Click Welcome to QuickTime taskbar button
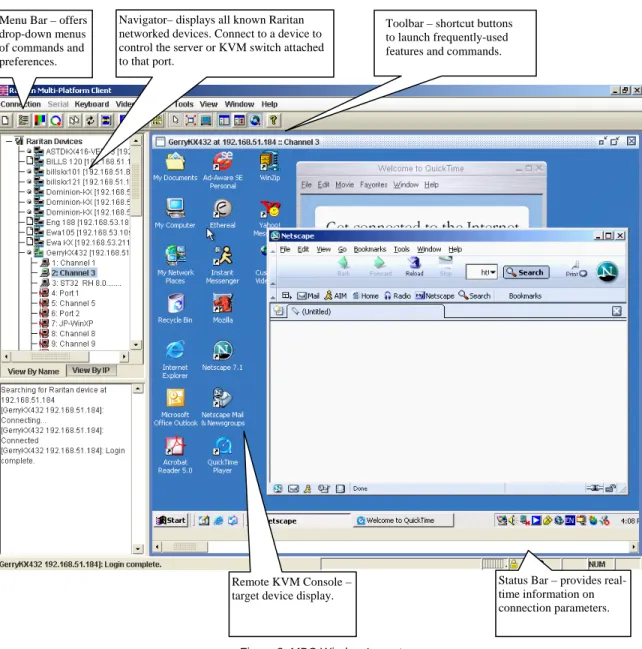The width and height of the screenshot is (642, 649). click(404, 520)
